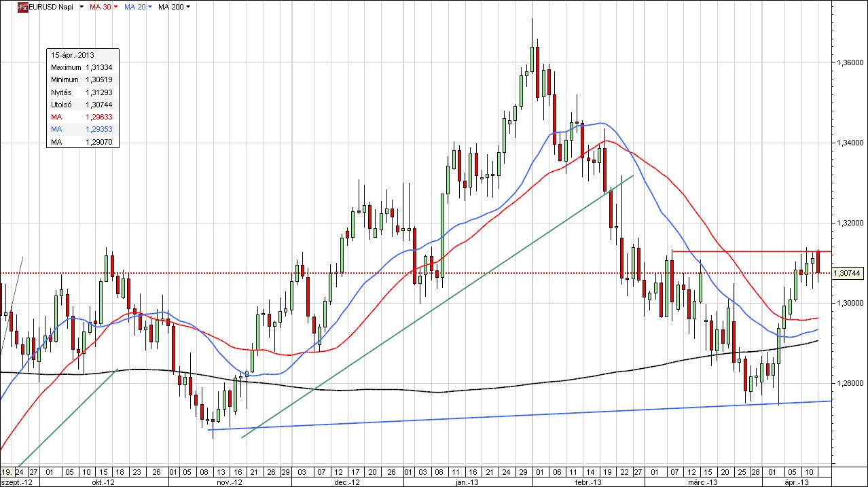Click the dec.-12 month label
The image size is (868, 487).
pyautogui.click(x=348, y=482)
